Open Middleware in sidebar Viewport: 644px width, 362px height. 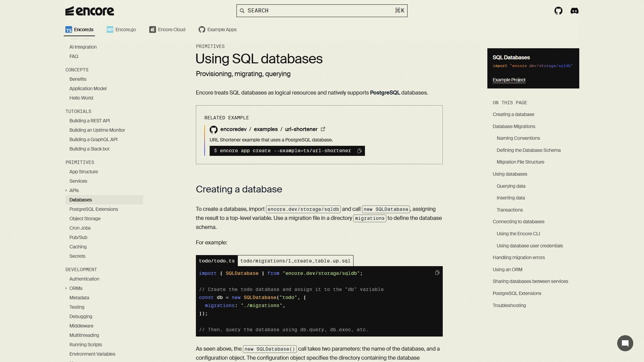point(81,326)
